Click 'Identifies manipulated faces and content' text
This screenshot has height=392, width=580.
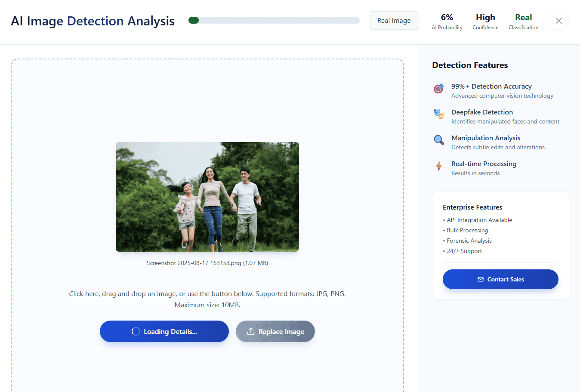coord(505,122)
